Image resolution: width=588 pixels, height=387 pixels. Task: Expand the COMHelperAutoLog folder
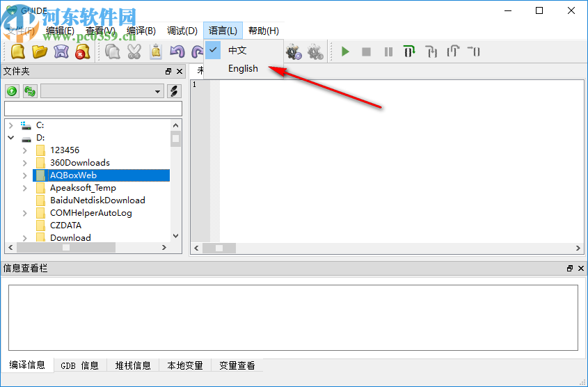[x=25, y=213]
